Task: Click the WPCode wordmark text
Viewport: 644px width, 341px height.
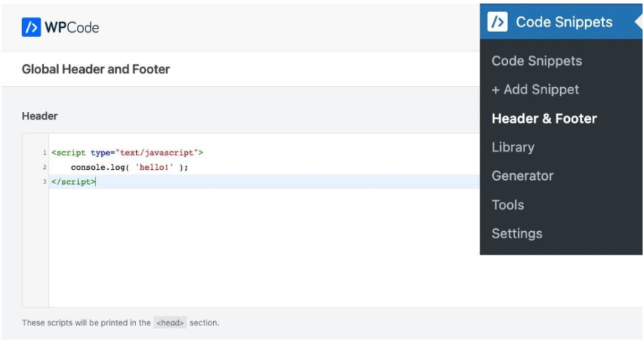Action: tap(72, 28)
